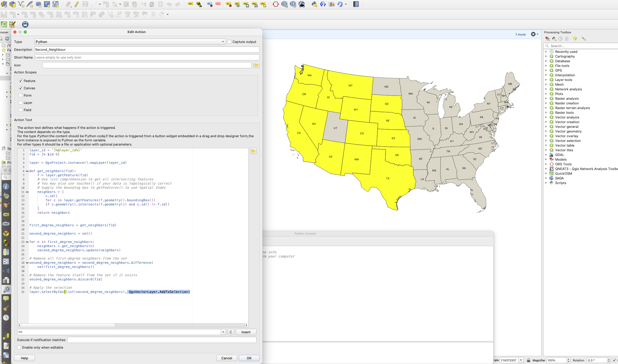Image resolution: width=618 pixels, height=364 pixels.
Task: Click the New GeoPackage layer icon
Action: (x=13, y=4)
